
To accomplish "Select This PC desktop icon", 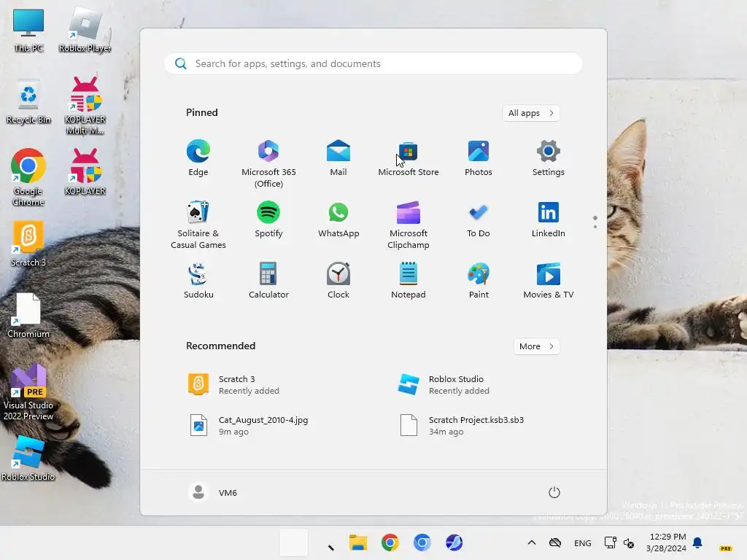I will coord(28,30).
